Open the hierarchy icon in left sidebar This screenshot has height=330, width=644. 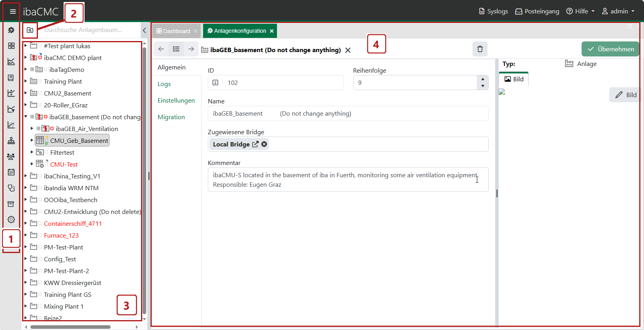click(11, 141)
